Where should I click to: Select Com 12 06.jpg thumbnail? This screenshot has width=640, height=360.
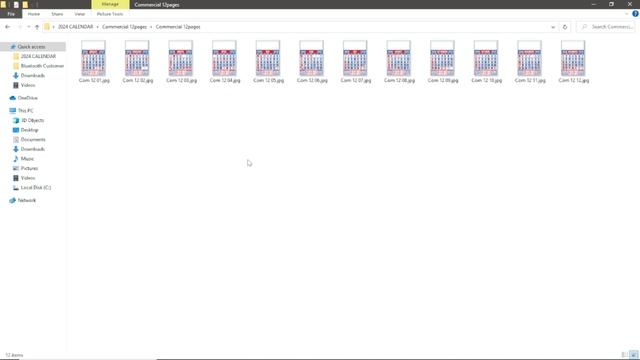coord(311,58)
